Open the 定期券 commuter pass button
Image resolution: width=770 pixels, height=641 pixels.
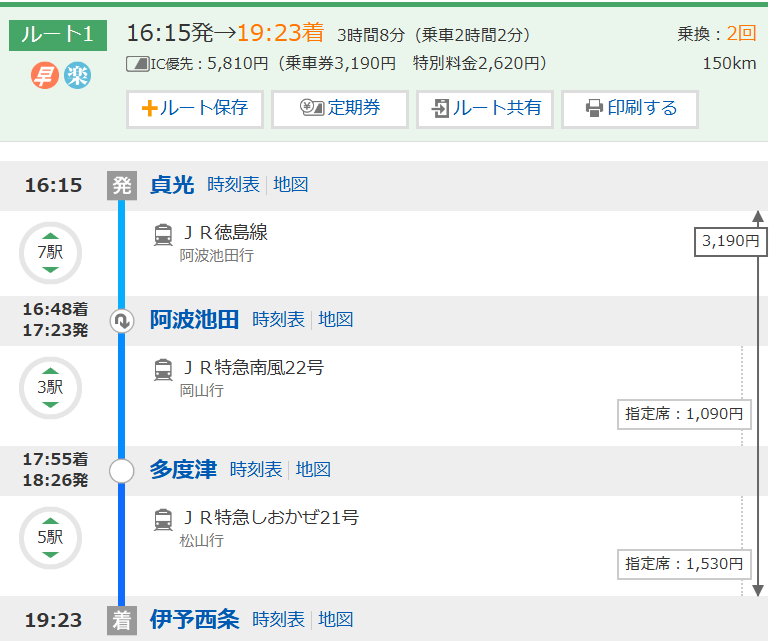pyautogui.click(x=340, y=109)
